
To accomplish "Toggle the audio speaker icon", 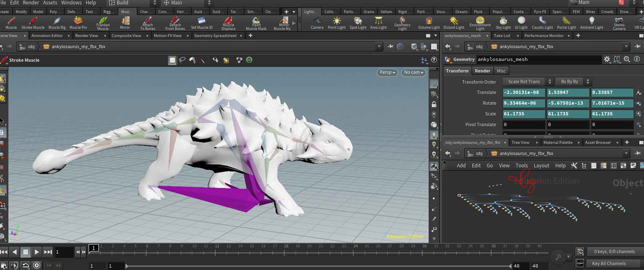I will (14, 266).
